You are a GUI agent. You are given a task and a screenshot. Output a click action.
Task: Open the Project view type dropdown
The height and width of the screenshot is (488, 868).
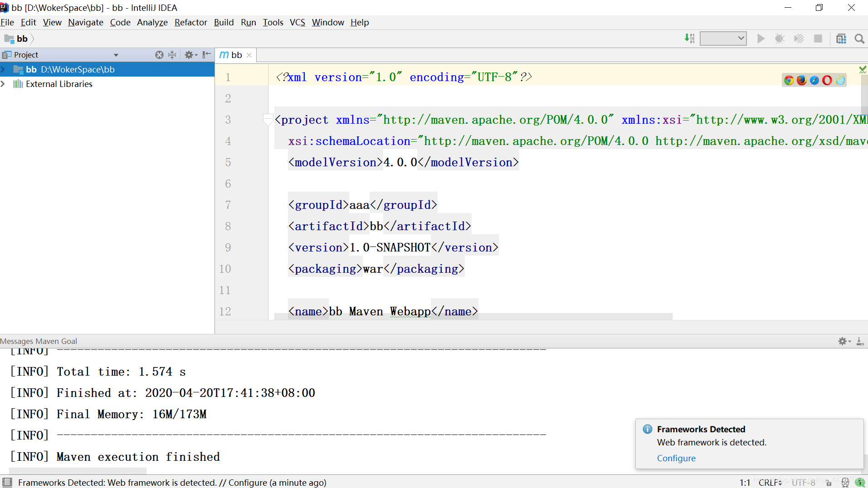[x=116, y=55]
